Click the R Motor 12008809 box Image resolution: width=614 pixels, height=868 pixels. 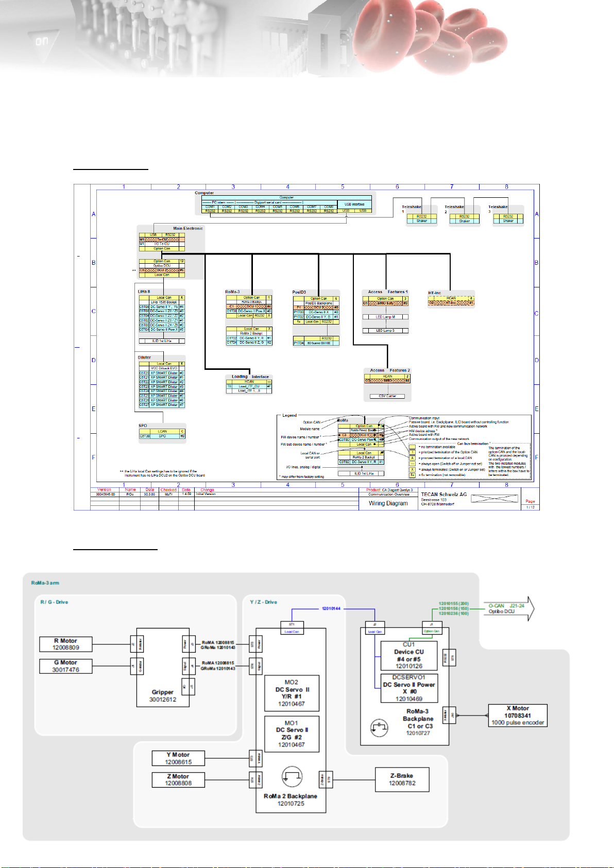[66, 644]
